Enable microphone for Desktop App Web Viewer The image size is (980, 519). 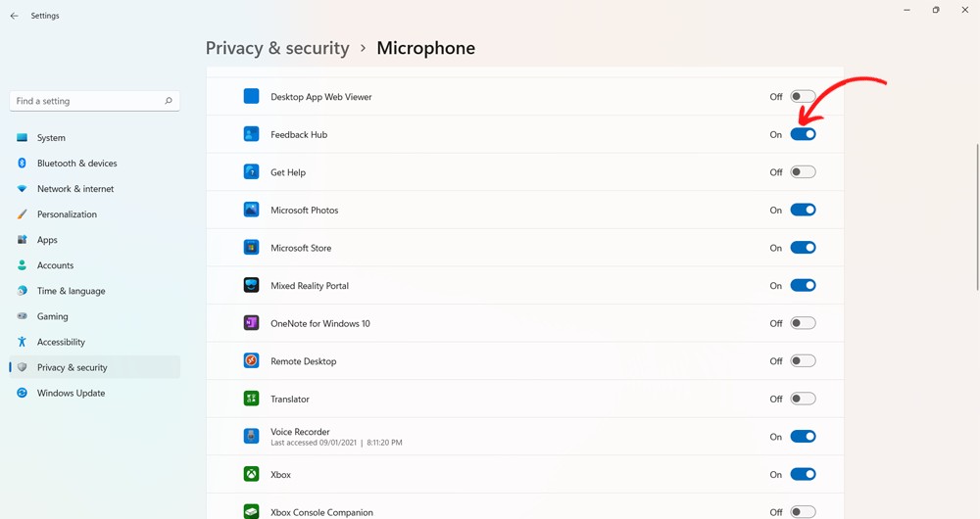(x=804, y=96)
